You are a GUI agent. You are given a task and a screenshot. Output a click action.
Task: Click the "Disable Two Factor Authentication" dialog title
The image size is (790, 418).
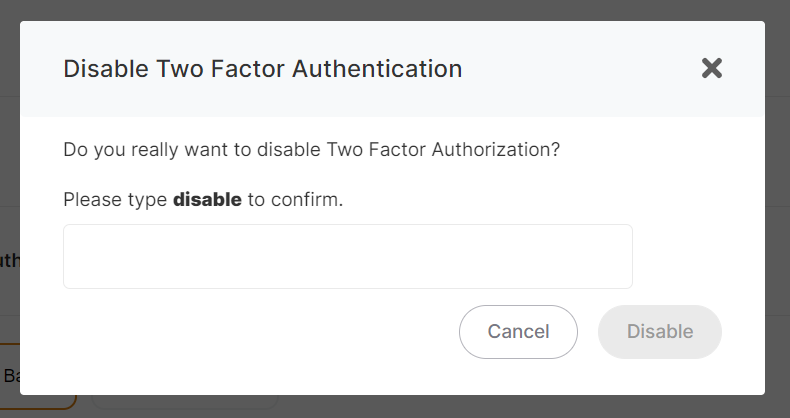262,69
